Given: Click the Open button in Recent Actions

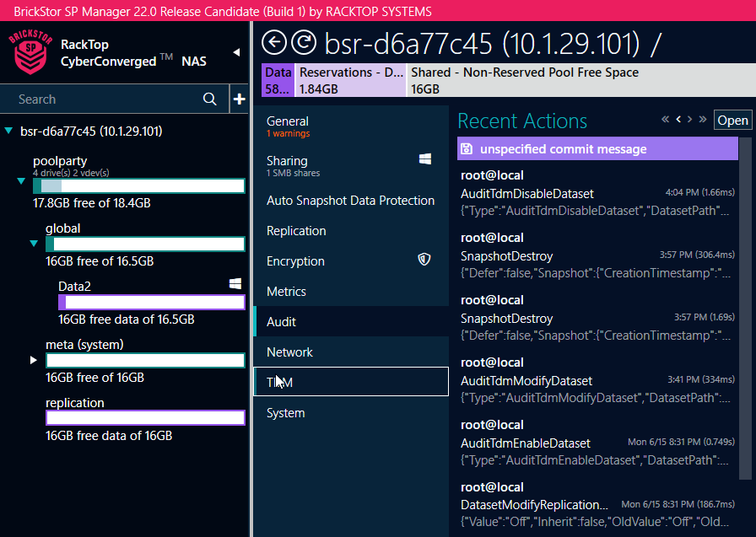Looking at the screenshot, I should [732, 120].
